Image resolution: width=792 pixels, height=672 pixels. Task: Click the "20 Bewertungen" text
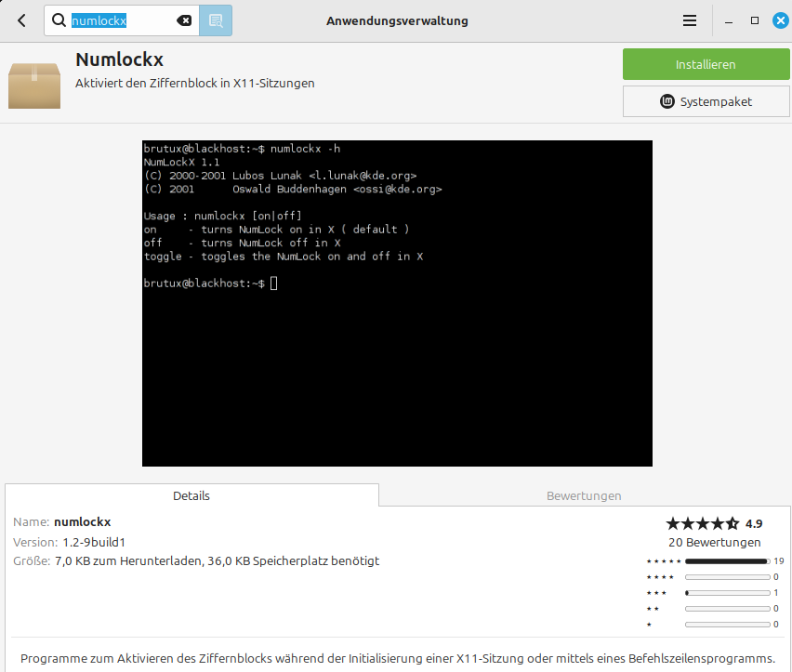(714, 542)
